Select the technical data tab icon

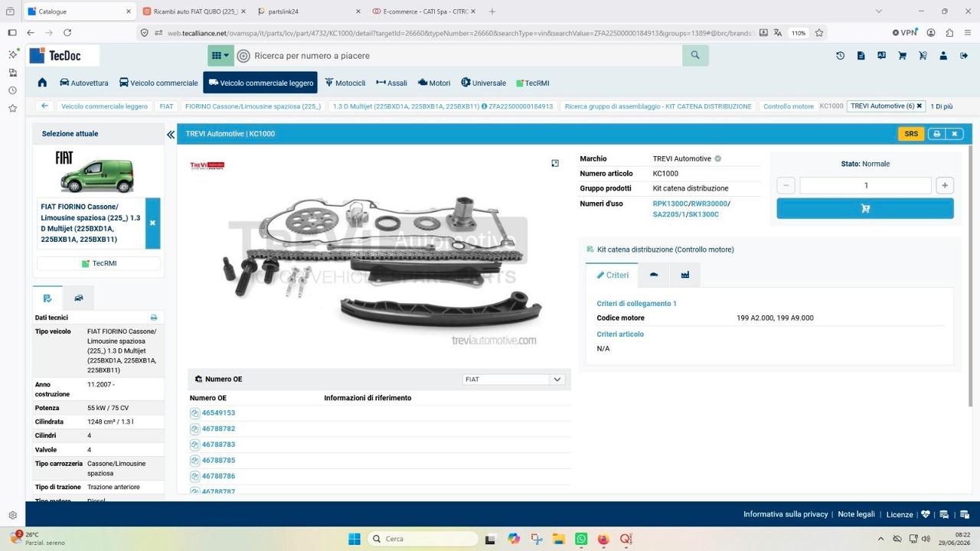[x=47, y=298]
